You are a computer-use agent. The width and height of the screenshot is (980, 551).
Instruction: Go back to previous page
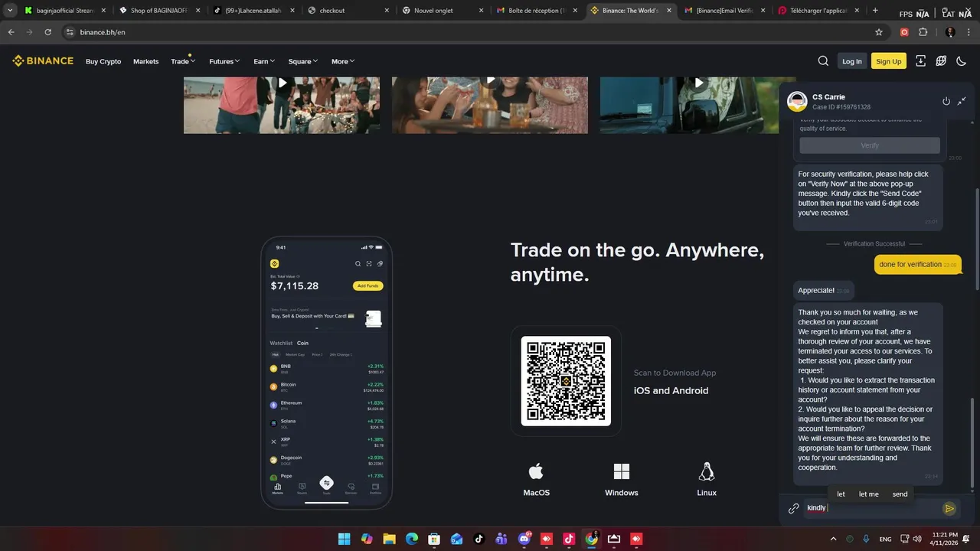[x=11, y=32]
